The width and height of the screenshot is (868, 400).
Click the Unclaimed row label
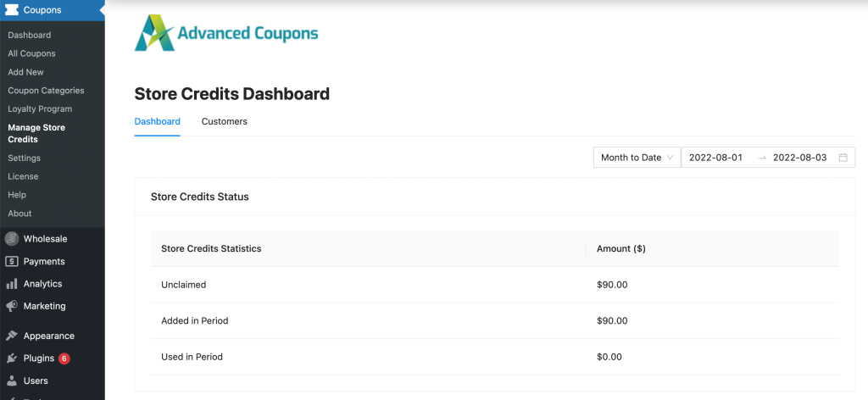click(183, 285)
